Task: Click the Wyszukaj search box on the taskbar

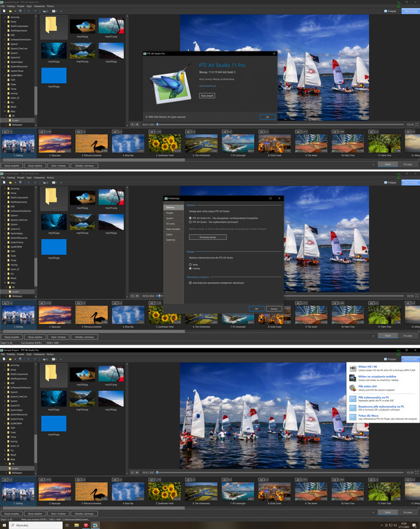Action: [x=36, y=525]
